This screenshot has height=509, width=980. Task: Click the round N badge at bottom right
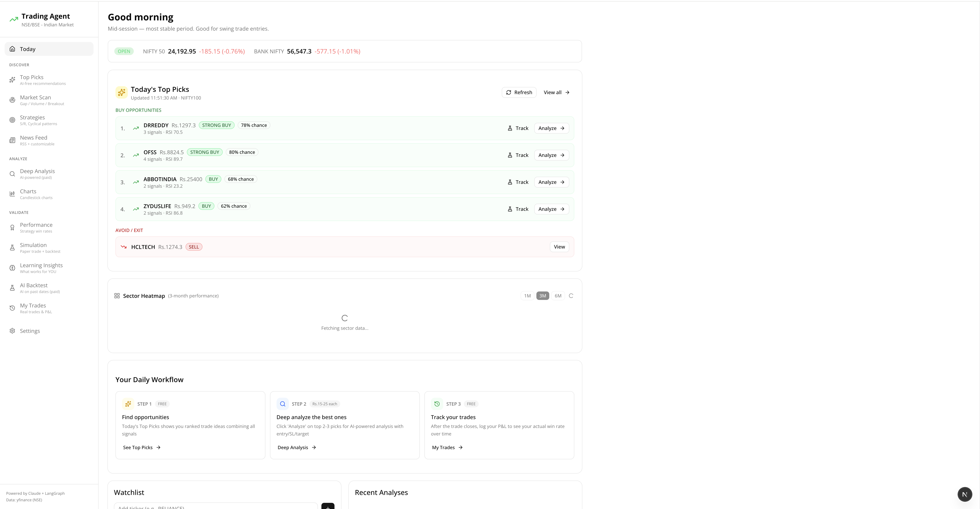click(x=964, y=494)
